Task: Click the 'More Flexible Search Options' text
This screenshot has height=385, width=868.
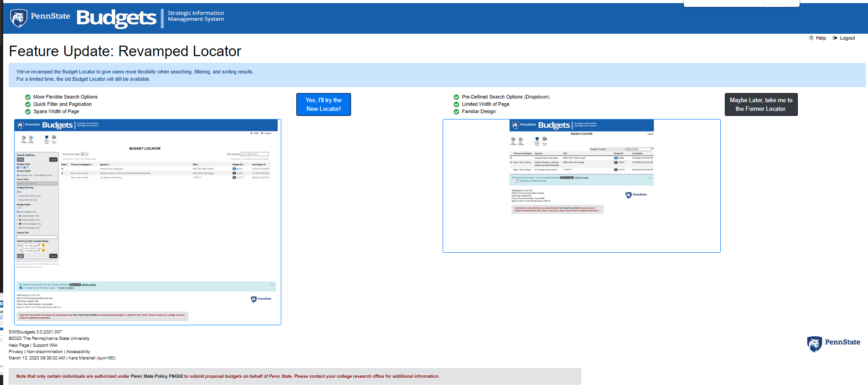Action: tap(65, 97)
